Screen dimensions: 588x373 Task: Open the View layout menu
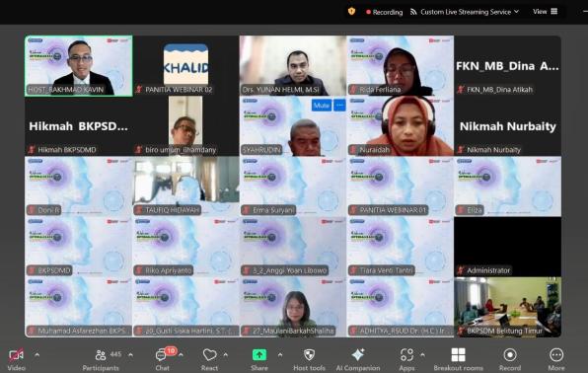click(x=545, y=12)
